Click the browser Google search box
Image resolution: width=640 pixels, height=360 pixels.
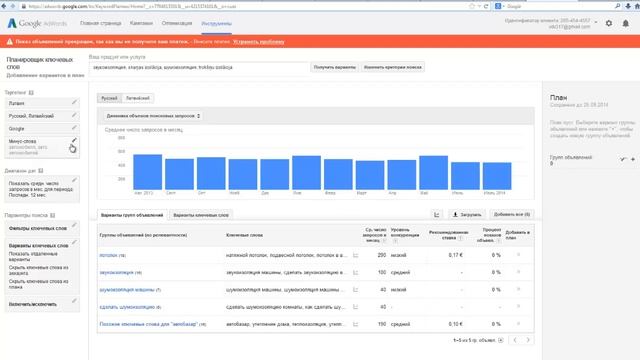(557, 6)
